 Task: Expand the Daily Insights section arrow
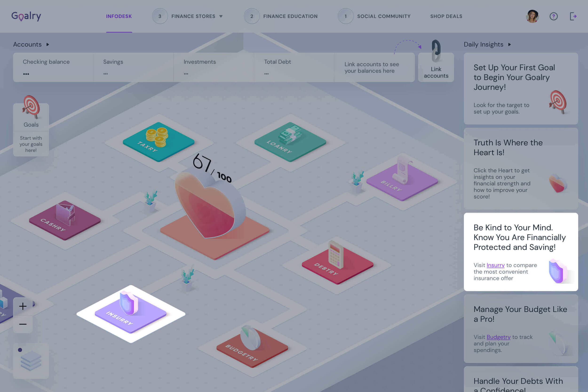tap(509, 44)
